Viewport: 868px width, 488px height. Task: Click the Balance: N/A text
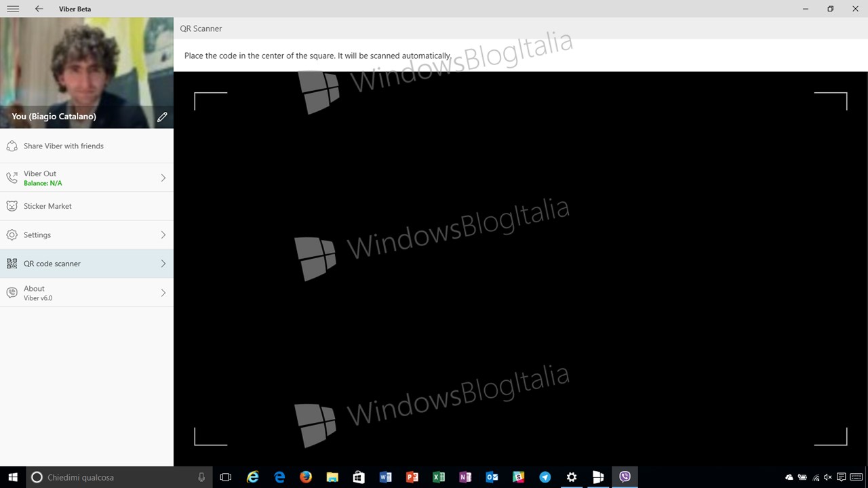tap(43, 184)
